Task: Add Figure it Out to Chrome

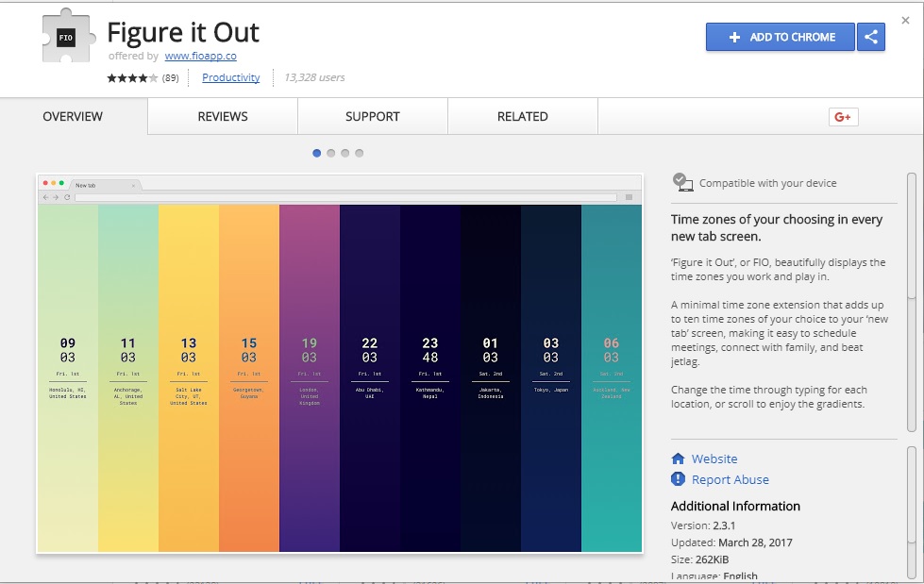Action: tap(781, 37)
